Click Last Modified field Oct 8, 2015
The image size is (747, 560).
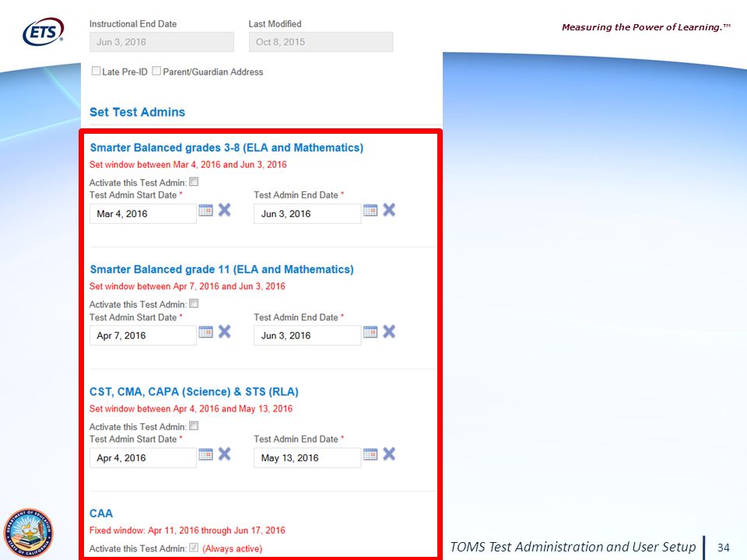321,42
